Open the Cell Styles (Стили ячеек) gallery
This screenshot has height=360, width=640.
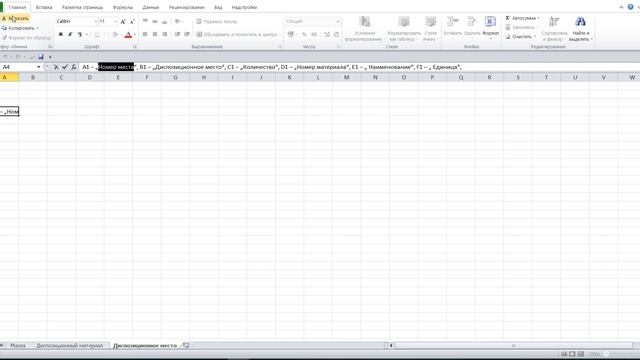tap(431, 29)
